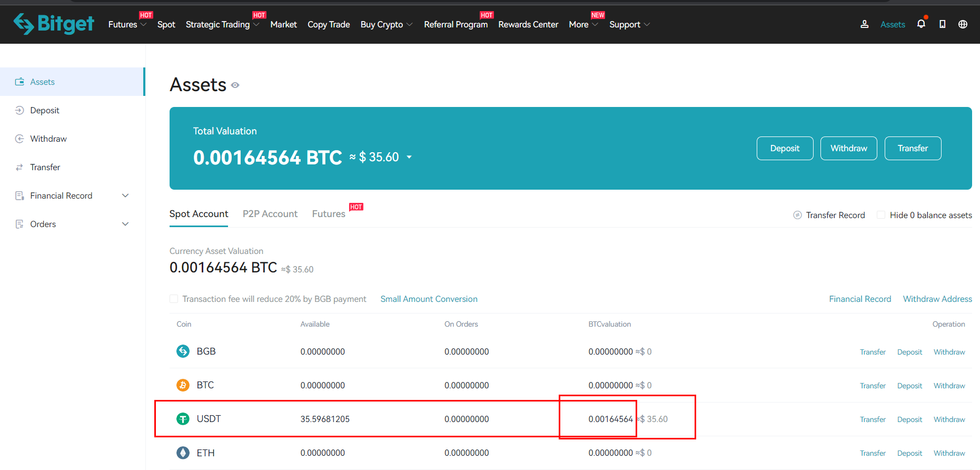Click the Assets wallet icon in sidebar
Image resolution: width=980 pixels, height=470 pixels.
(x=19, y=82)
